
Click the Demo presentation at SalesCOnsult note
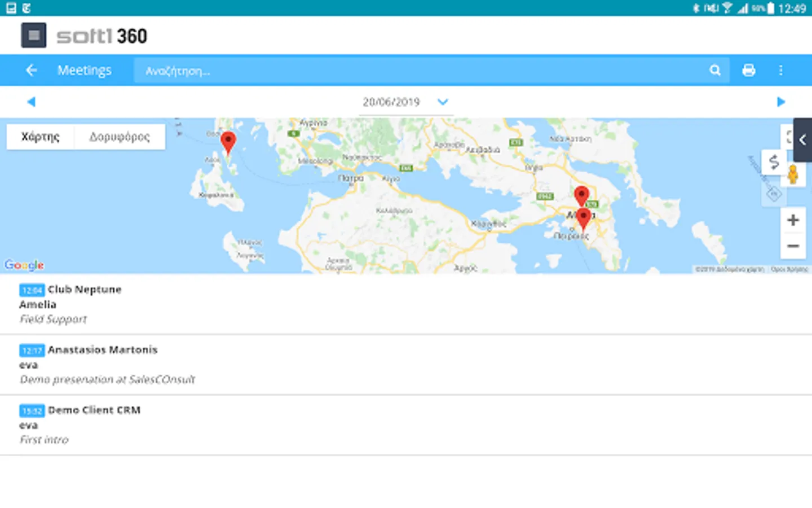pyautogui.click(x=108, y=380)
